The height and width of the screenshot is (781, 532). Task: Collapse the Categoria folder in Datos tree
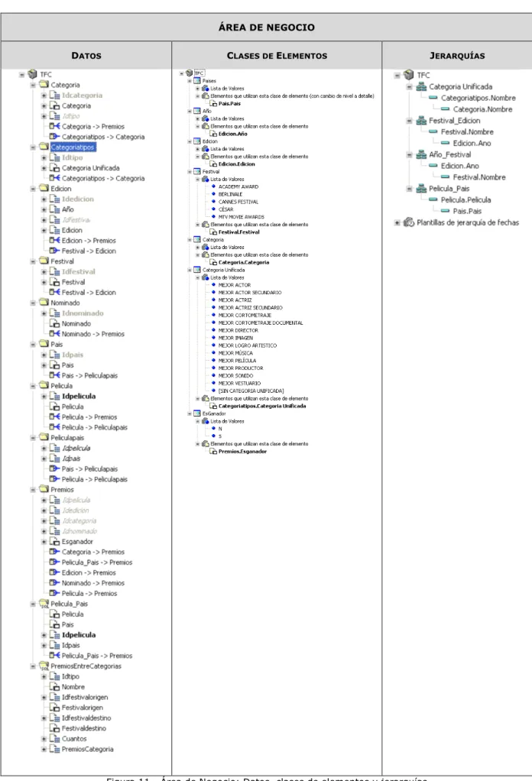pos(33,85)
